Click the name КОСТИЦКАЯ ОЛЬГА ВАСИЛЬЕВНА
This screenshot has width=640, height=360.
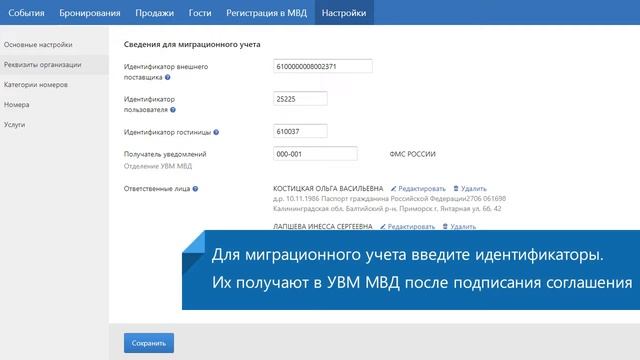point(328,189)
